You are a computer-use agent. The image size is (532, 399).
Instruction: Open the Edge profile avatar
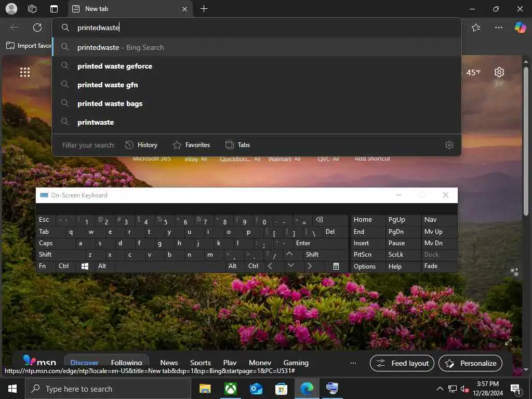pos(11,9)
